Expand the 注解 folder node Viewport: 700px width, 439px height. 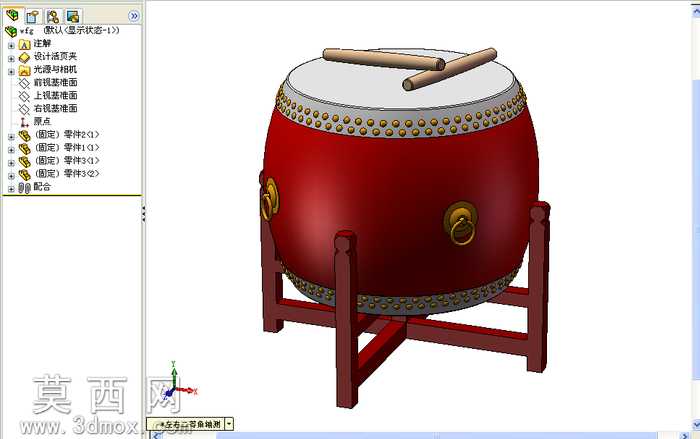coord(11,45)
